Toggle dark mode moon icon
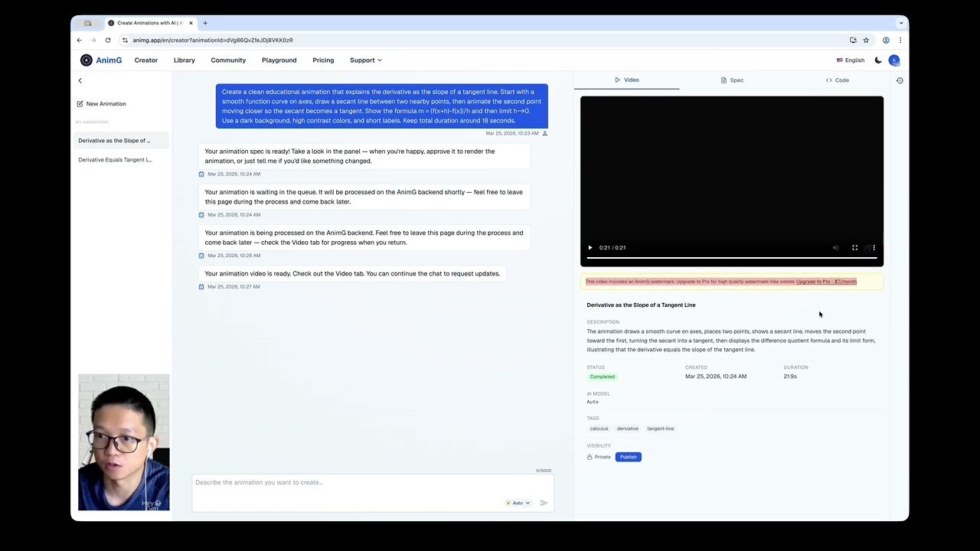Image resolution: width=980 pixels, height=551 pixels. [878, 60]
